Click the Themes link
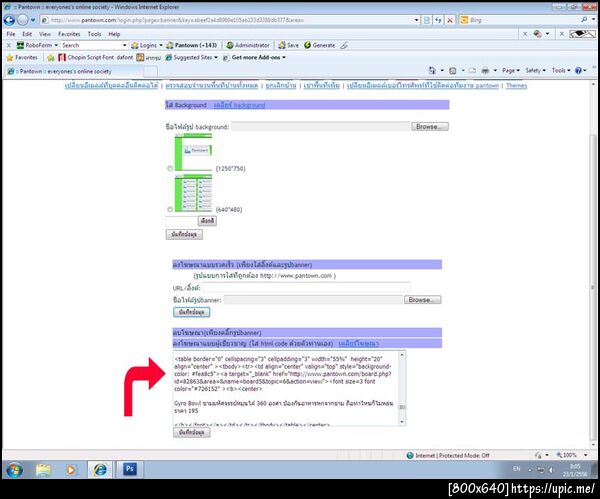The height and width of the screenshot is (499, 600). (516, 85)
